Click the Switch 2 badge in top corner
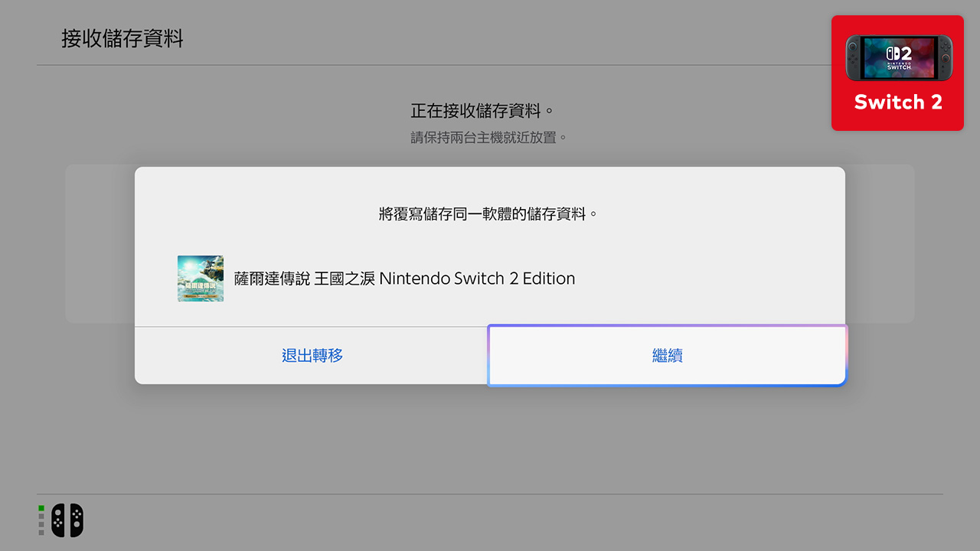 point(897,73)
